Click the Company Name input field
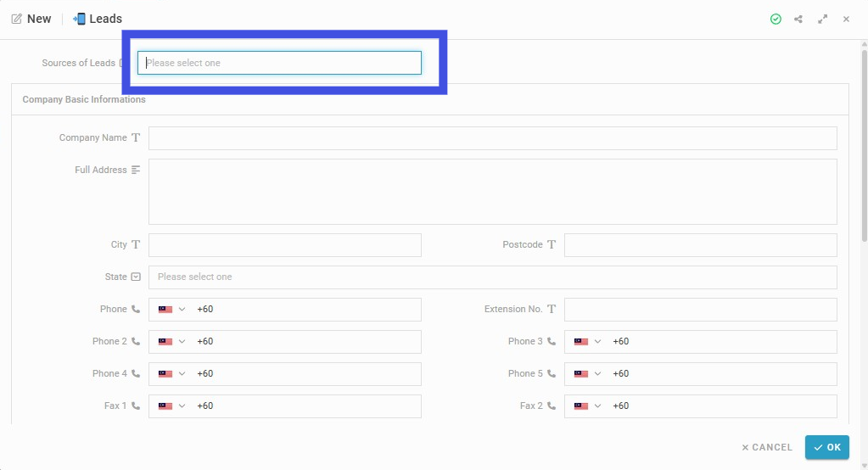868x470 pixels. pyautogui.click(x=493, y=138)
